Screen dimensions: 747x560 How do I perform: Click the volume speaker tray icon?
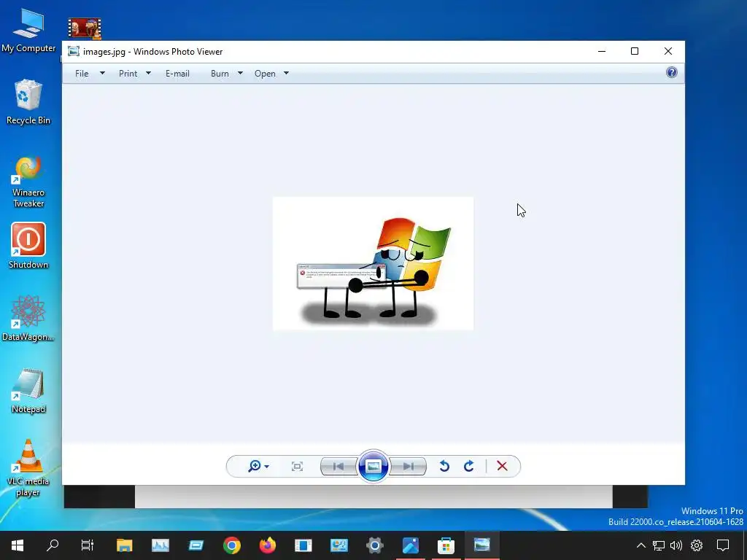click(x=676, y=545)
